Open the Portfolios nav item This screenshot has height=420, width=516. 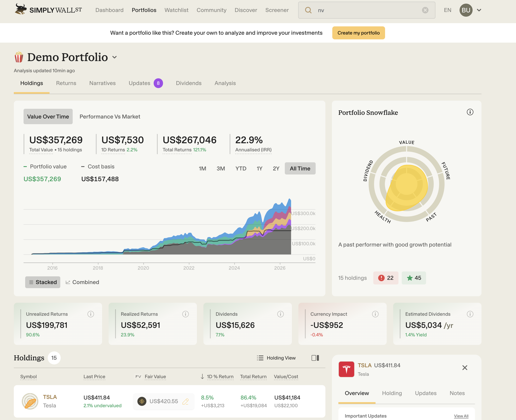tap(144, 10)
